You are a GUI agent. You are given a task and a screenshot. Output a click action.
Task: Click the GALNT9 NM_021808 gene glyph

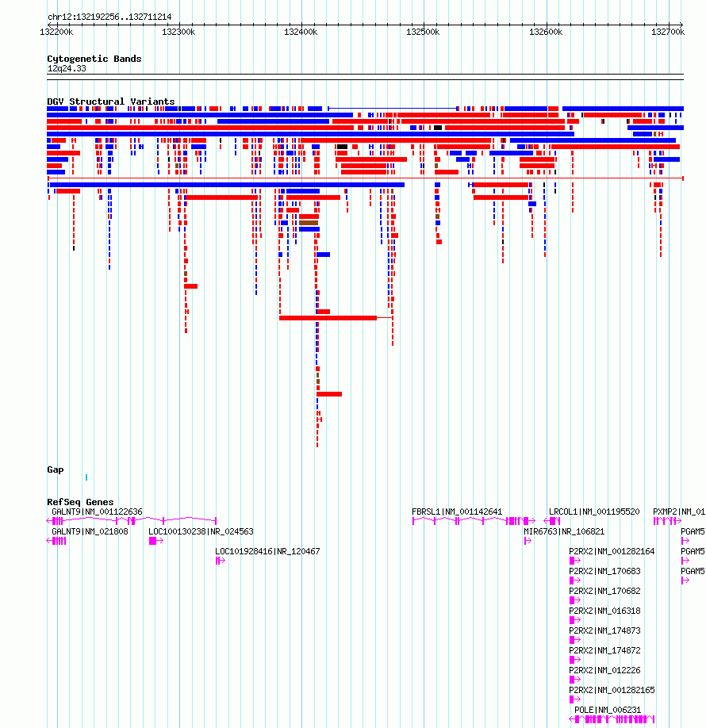[56, 541]
